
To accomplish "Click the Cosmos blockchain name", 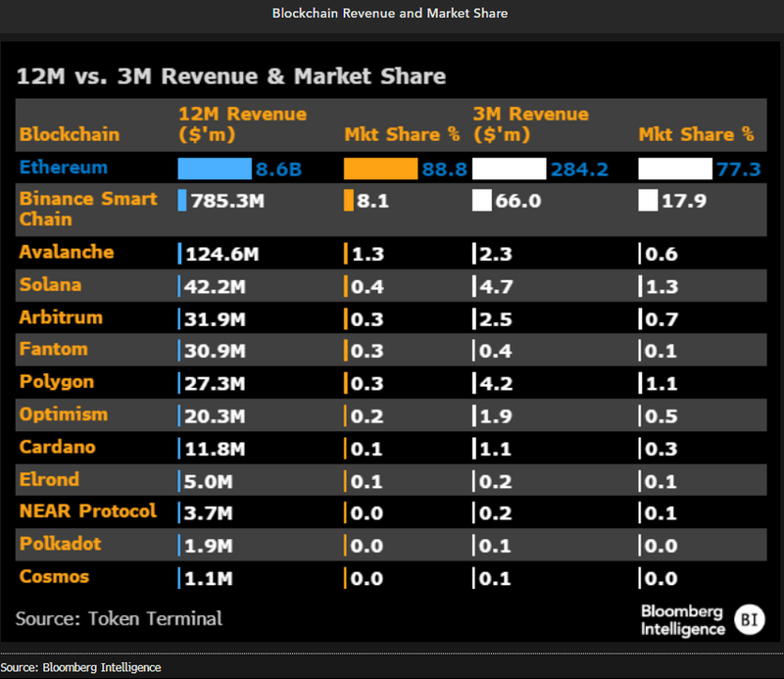I will [x=54, y=576].
